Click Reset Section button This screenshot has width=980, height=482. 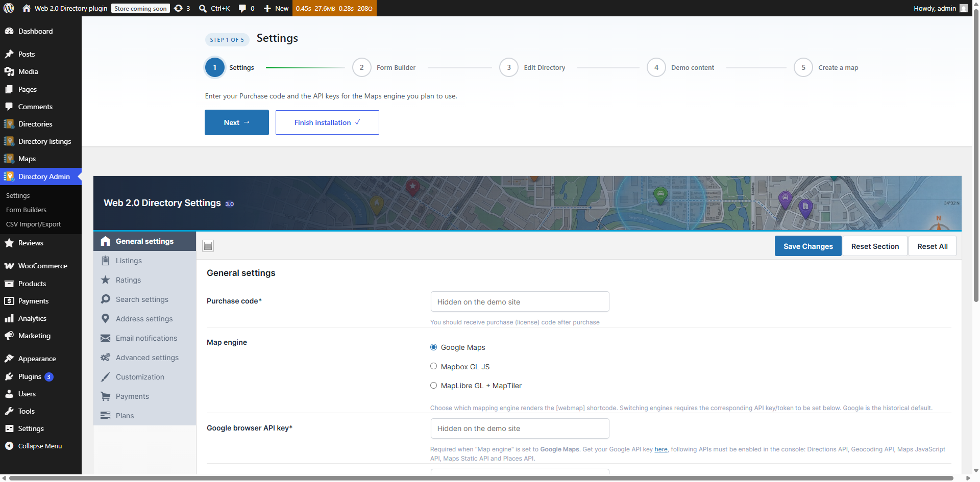[x=875, y=246]
